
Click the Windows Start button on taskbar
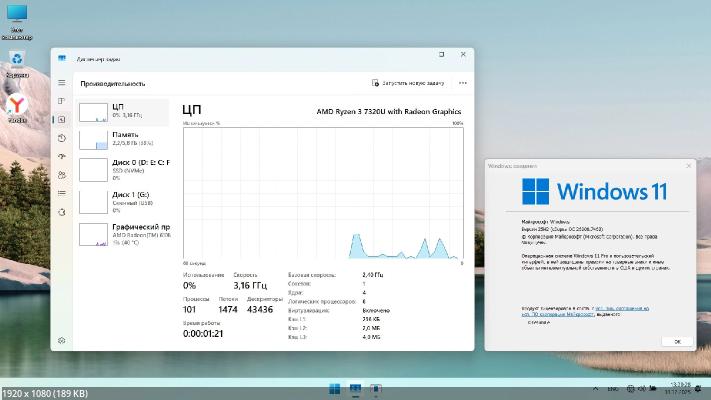pyautogui.click(x=333, y=388)
